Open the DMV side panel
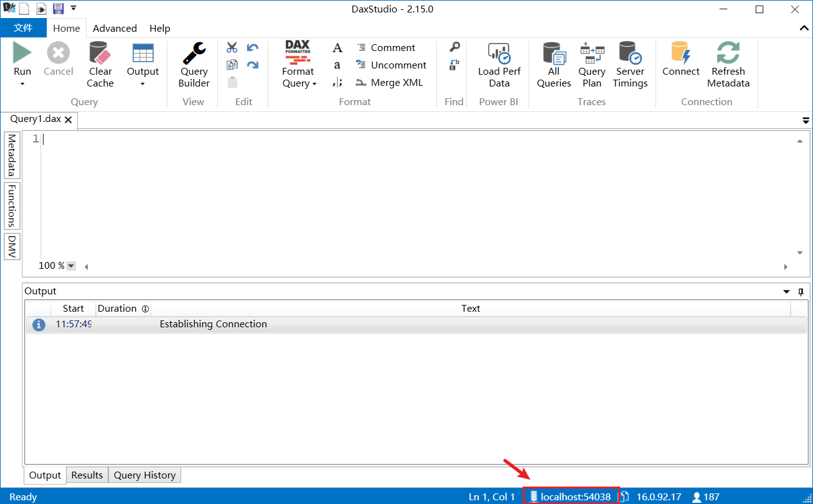Viewport: 813px width, 504px height. click(x=12, y=246)
